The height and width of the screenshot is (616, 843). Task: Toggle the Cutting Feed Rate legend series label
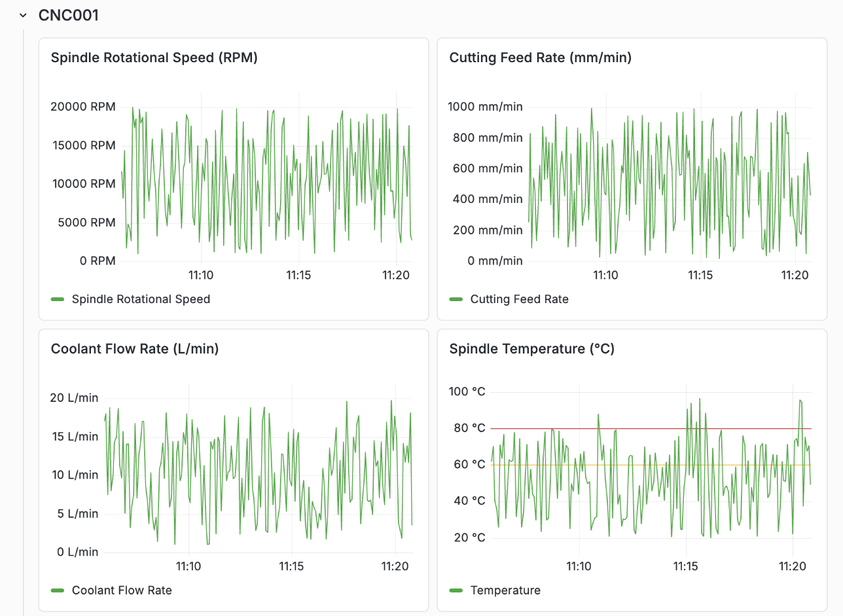point(520,299)
